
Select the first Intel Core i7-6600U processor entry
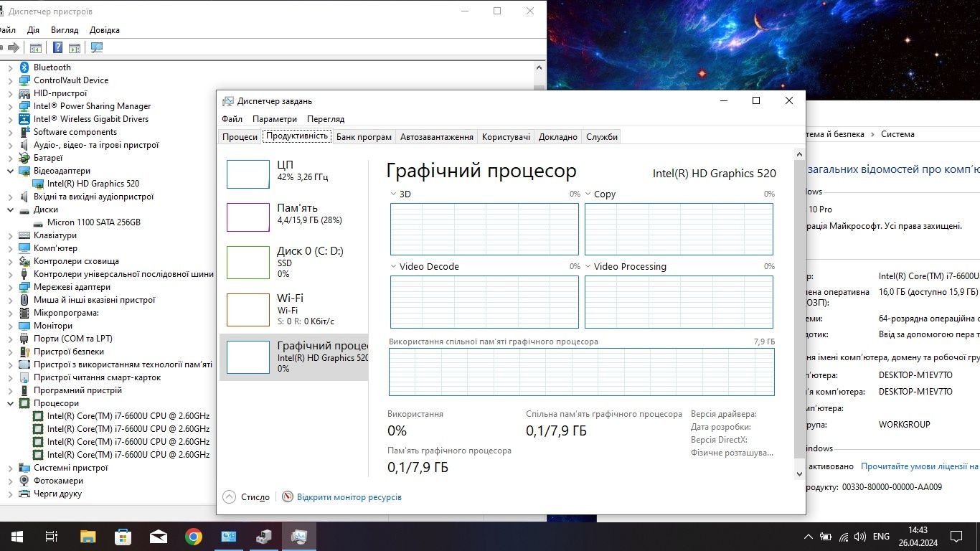[121, 416]
